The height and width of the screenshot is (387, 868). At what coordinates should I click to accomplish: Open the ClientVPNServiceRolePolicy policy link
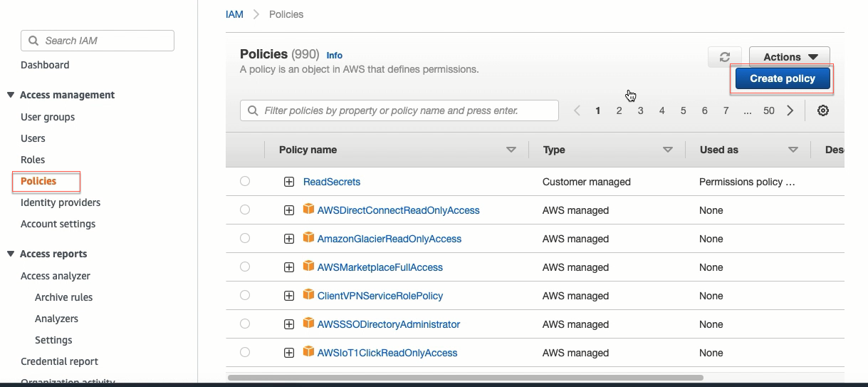380,296
